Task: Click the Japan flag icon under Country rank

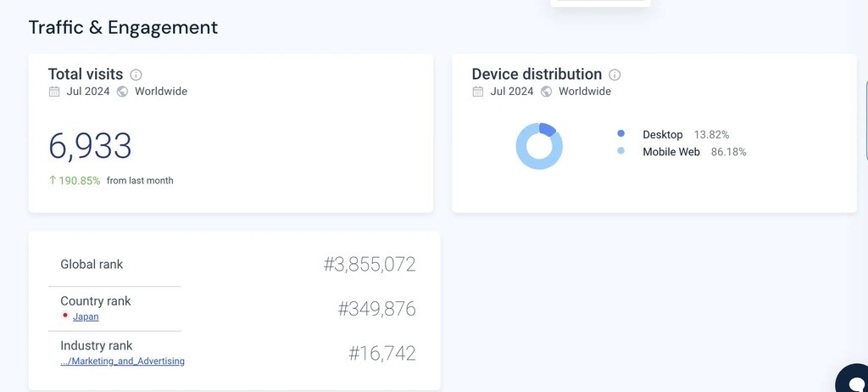Action: 65,316
